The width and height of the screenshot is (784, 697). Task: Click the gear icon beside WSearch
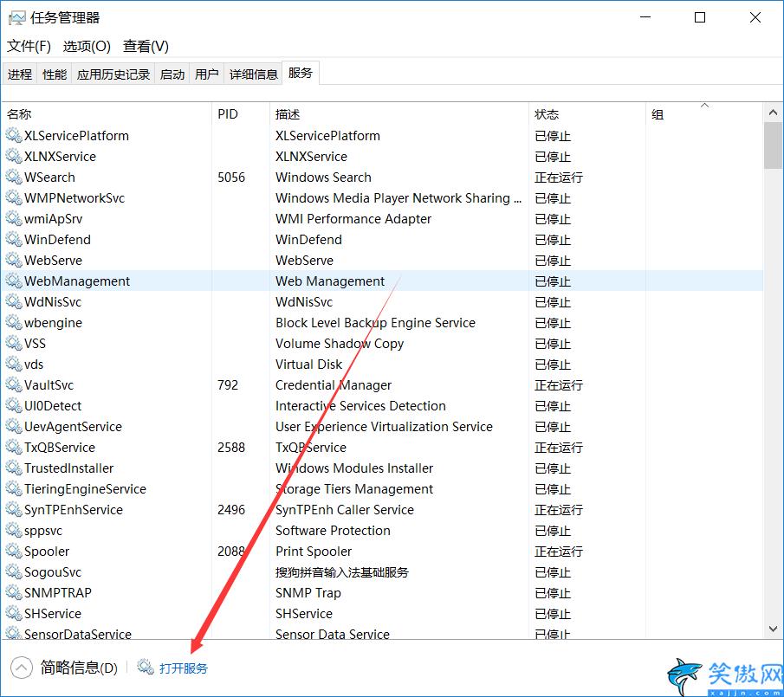pos(14,177)
